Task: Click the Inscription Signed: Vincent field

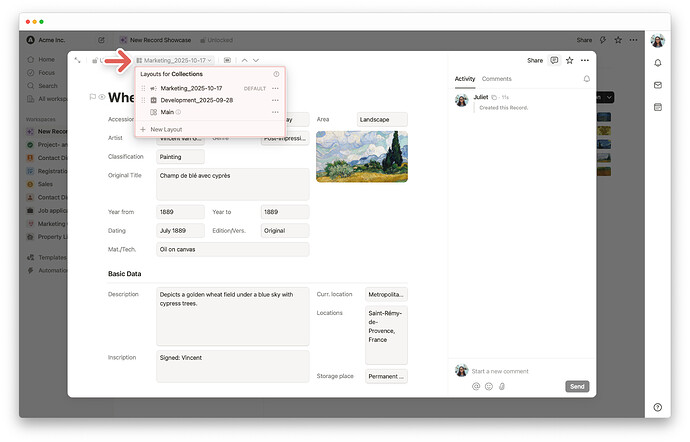Action: pos(232,366)
